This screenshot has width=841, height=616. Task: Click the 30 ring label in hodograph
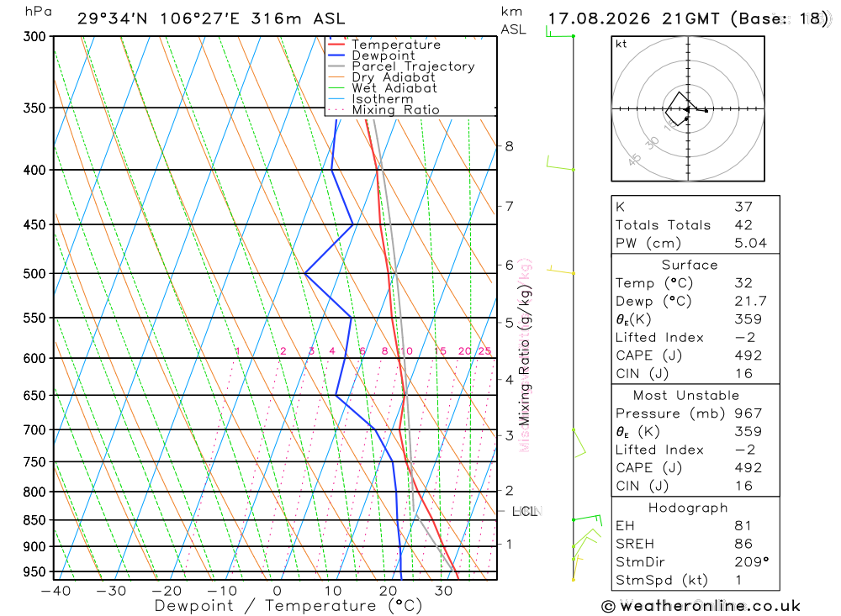(x=652, y=143)
